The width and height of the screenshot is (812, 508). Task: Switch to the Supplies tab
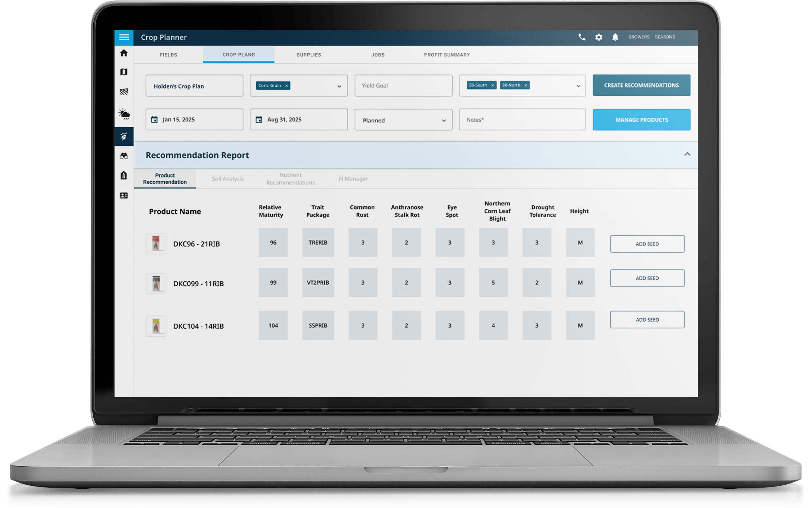pos(309,55)
